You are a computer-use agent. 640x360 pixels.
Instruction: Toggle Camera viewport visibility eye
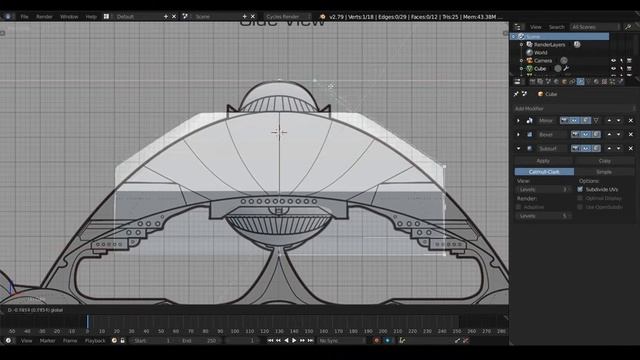pyautogui.click(x=613, y=60)
